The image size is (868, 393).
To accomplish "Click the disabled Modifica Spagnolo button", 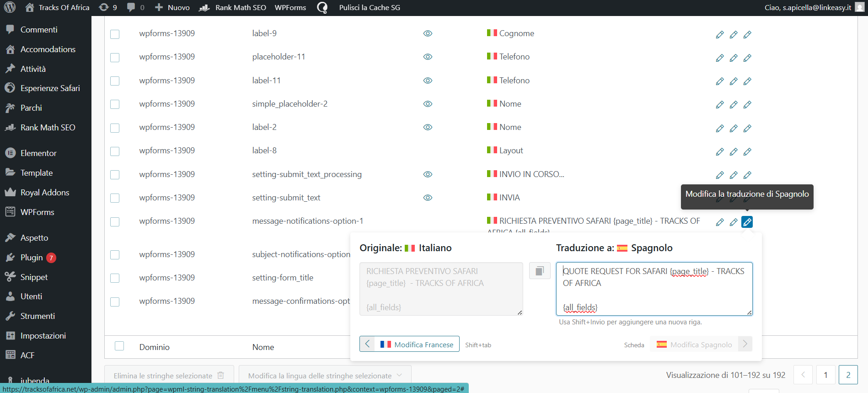I will (701, 344).
